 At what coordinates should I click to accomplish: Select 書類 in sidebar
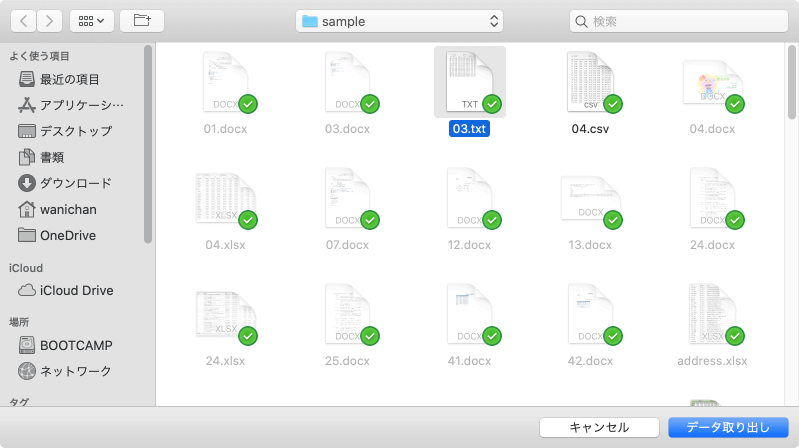coord(41,157)
